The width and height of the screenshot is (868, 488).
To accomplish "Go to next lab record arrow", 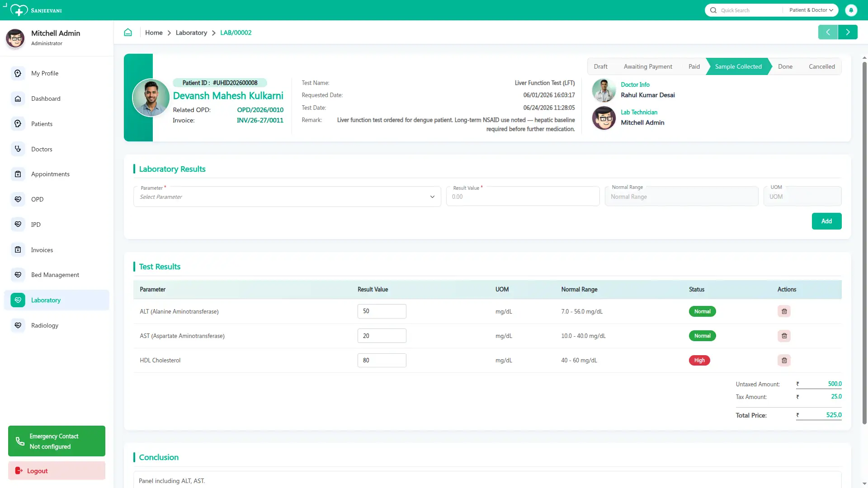I will [848, 32].
